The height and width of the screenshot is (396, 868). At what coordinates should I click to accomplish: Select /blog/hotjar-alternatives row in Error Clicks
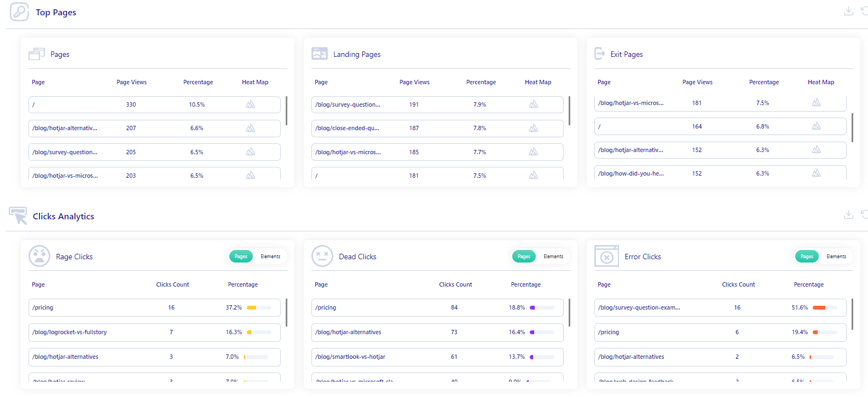point(720,357)
